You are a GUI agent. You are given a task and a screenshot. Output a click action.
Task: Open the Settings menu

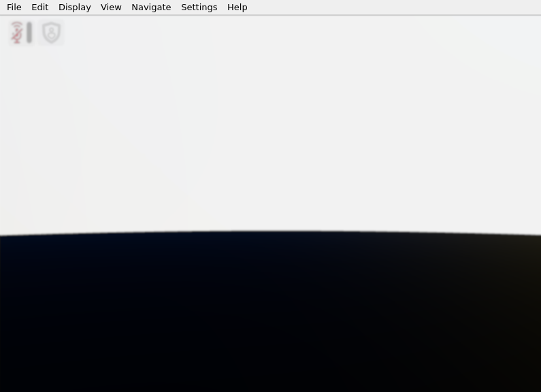pos(199,7)
